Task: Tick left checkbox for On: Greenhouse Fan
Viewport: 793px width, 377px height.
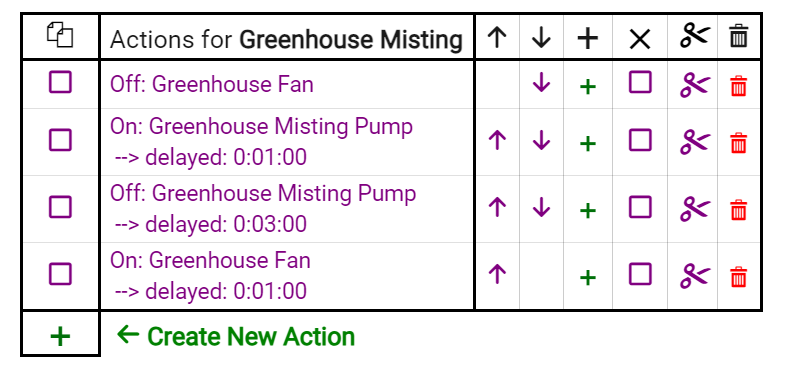Action: [x=60, y=274]
